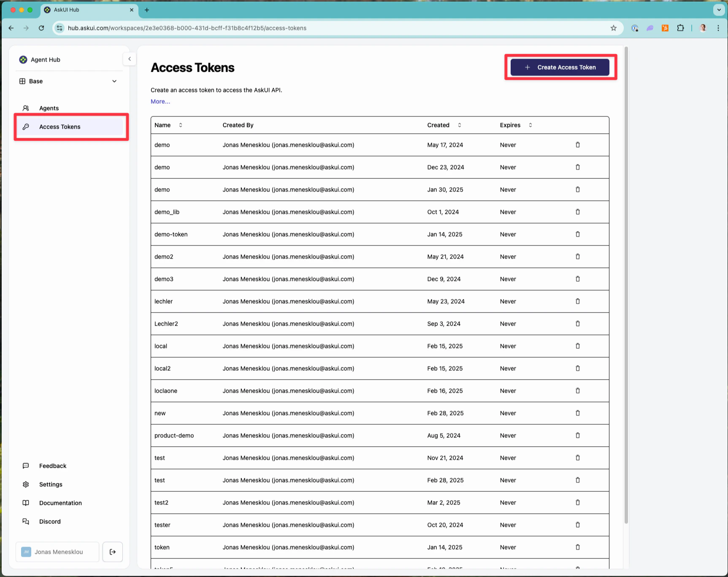This screenshot has height=577, width=728.
Task: Collapse the sidebar with the chevron button
Action: click(130, 59)
